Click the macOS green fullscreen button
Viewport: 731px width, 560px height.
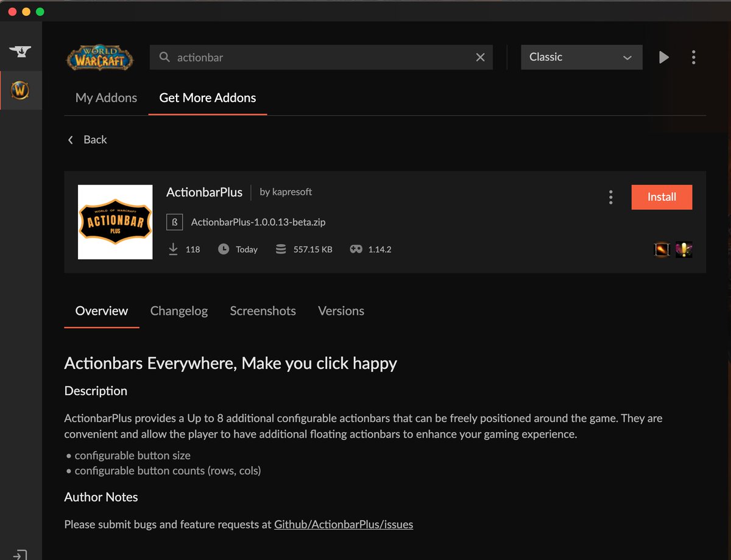coord(40,12)
